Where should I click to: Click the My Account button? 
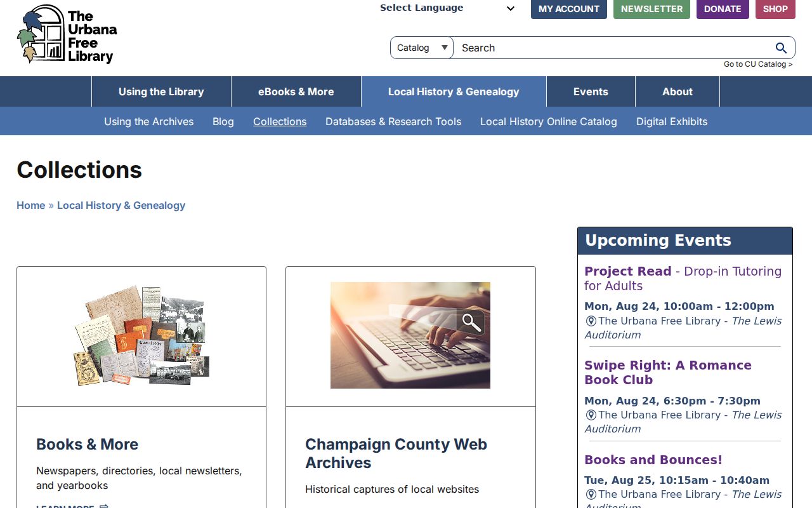(569, 9)
